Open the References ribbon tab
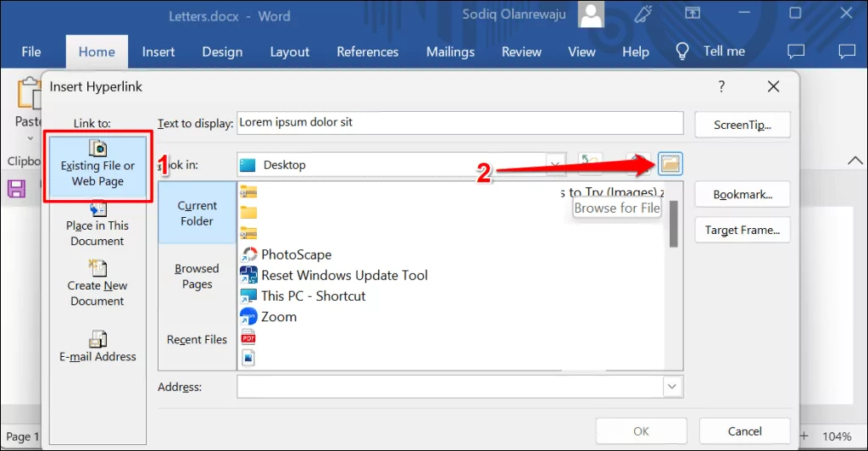 (368, 52)
